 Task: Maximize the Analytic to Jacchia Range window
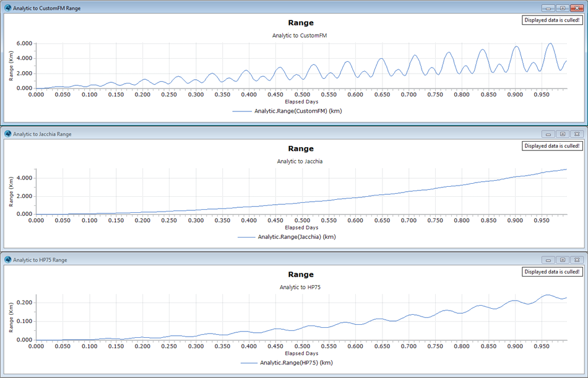coord(563,134)
